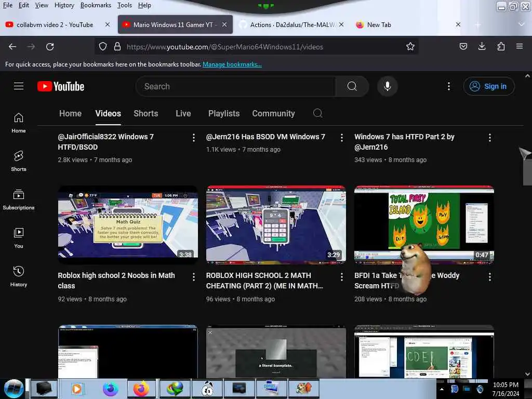Show hidden system tray icons arrow
Viewport: 532px width, 399px height.
[442, 389]
